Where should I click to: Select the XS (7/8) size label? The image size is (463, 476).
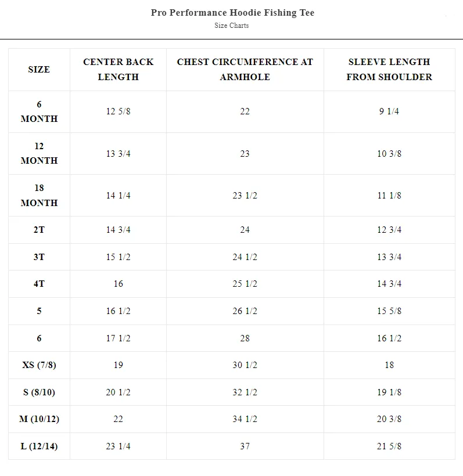click(x=39, y=365)
